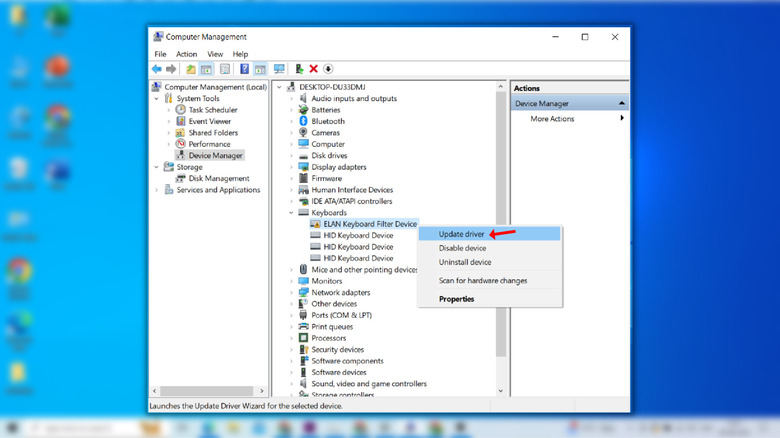Select Computer Management (Local) root
The width and height of the screenshot is (780, 438).
tap(215, 87)
